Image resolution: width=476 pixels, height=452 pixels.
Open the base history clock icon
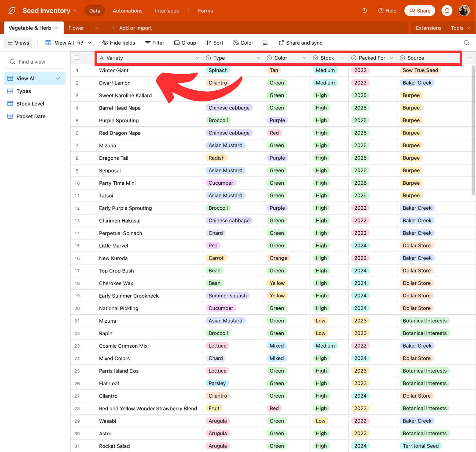tap(364, 11)
